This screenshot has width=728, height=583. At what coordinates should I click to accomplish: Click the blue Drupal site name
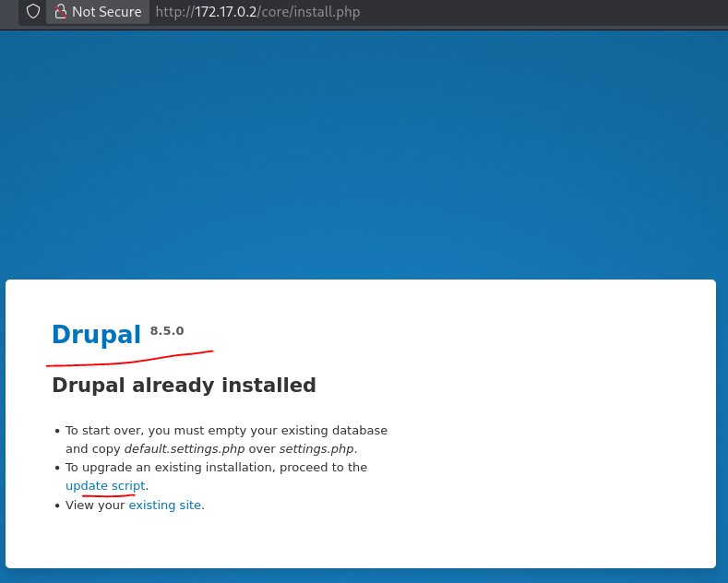click(x=96, y=335)
